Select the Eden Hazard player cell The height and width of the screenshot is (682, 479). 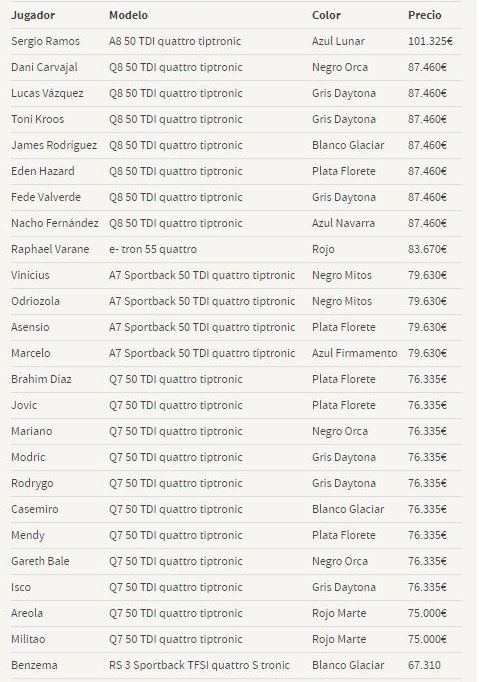click(43, 171)
